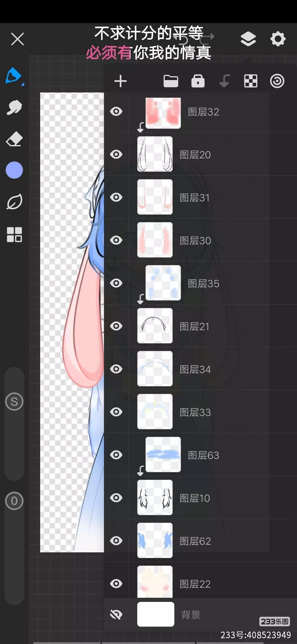Click layer name 图层34

pos(195,370)
